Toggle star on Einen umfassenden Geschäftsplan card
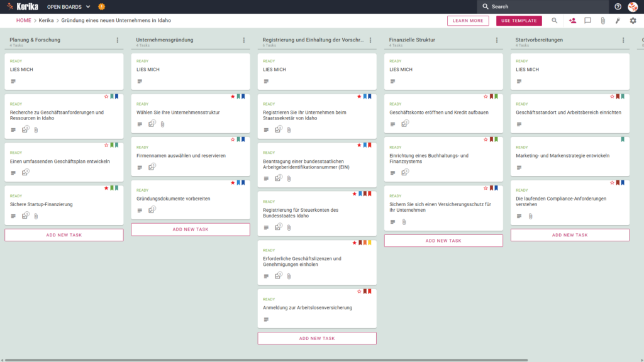 tap(106, 145)
